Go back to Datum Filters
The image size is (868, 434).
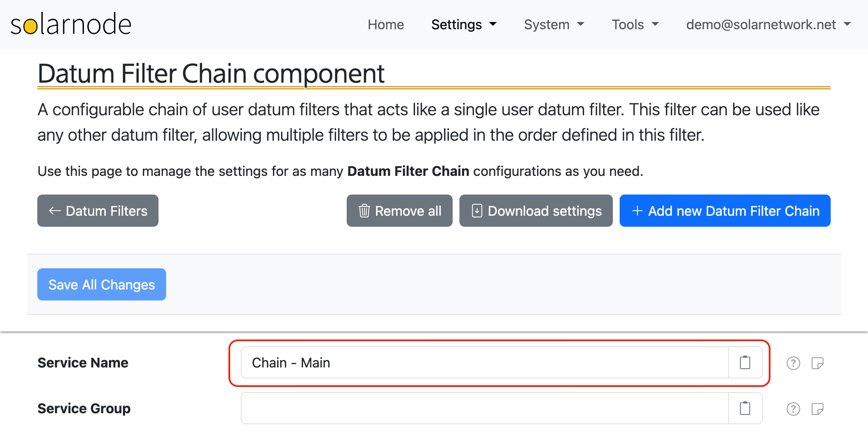click(x=98, y=211)
